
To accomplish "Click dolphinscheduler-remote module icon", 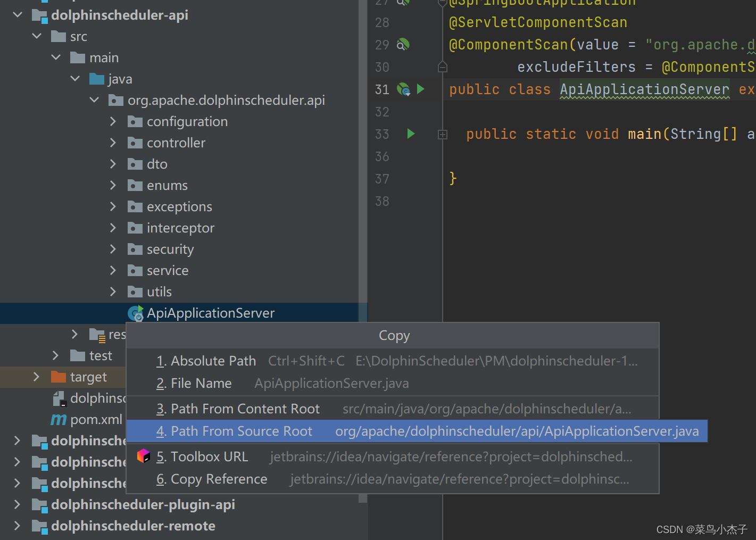I will tap(39, 526).
